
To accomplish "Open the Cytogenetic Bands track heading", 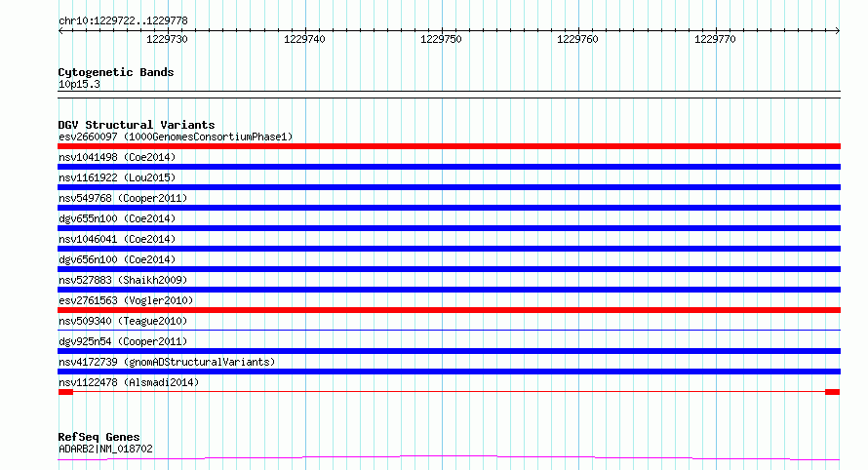I will pyautogui.click(x=116, y=72).
